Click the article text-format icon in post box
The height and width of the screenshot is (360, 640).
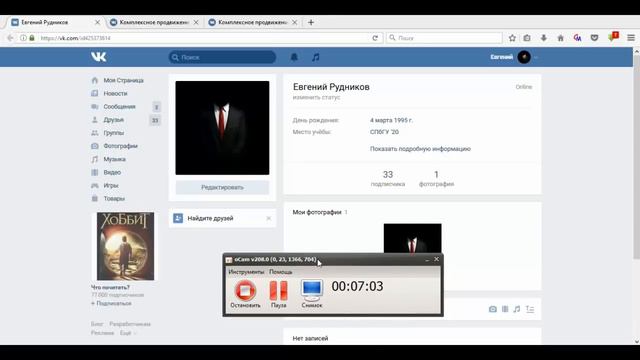(x=530, y=309)
